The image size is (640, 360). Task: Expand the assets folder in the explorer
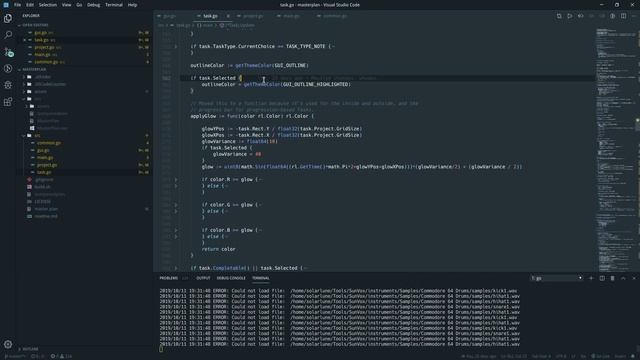(x=40, y=91)
